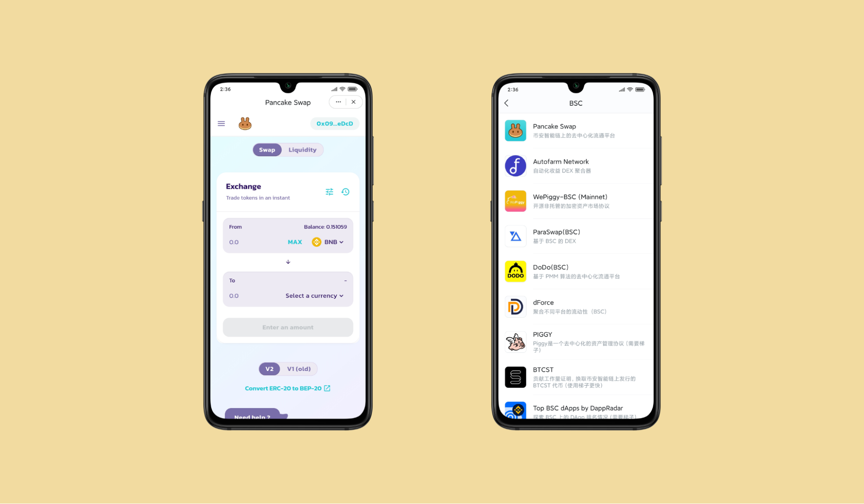864x504 pixels.
Task: Click the history clock icon
Action: point(346,191)
